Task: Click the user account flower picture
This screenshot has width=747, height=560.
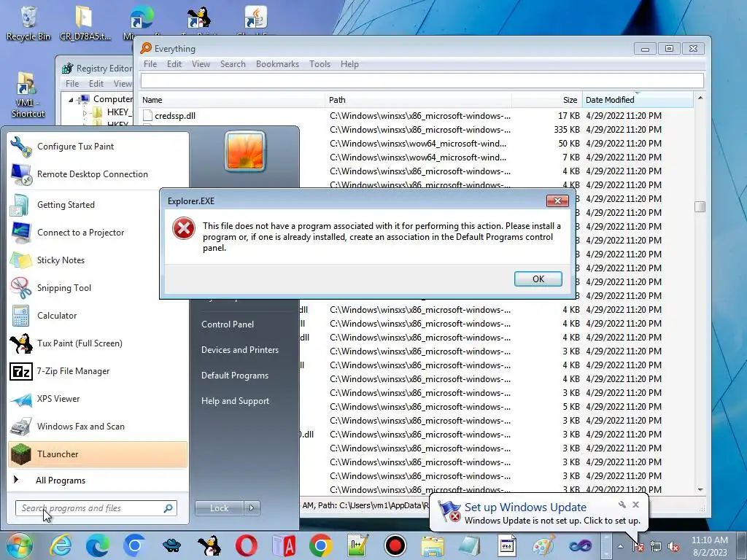Action: point(245,151)
